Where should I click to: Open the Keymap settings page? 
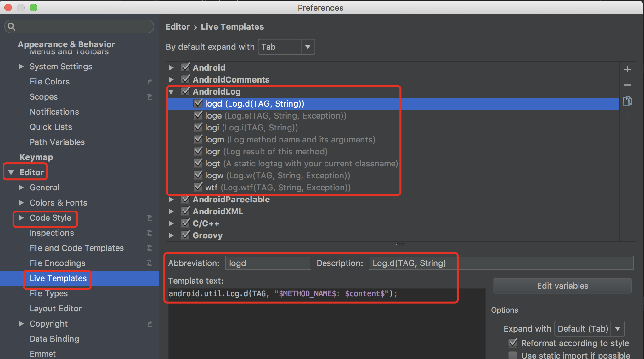point(36,157)
